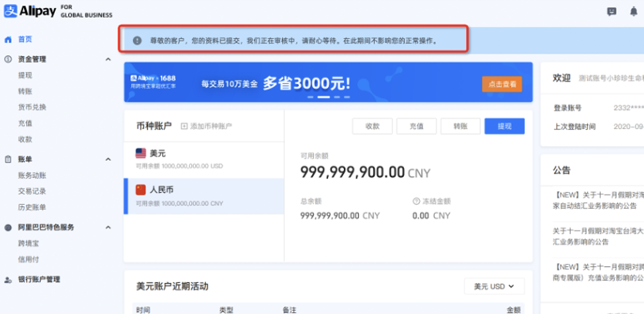644x314 pixels.
Task: Collapse the 阿里巴巴特色服务 section
Action: coord(108,227)
